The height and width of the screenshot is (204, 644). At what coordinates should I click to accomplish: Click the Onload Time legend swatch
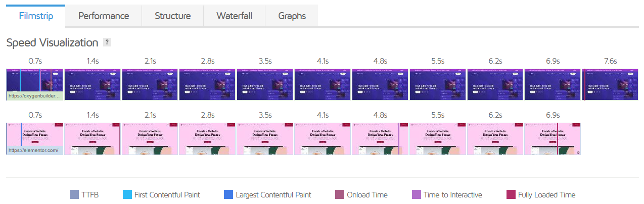(x=339, y=195)
